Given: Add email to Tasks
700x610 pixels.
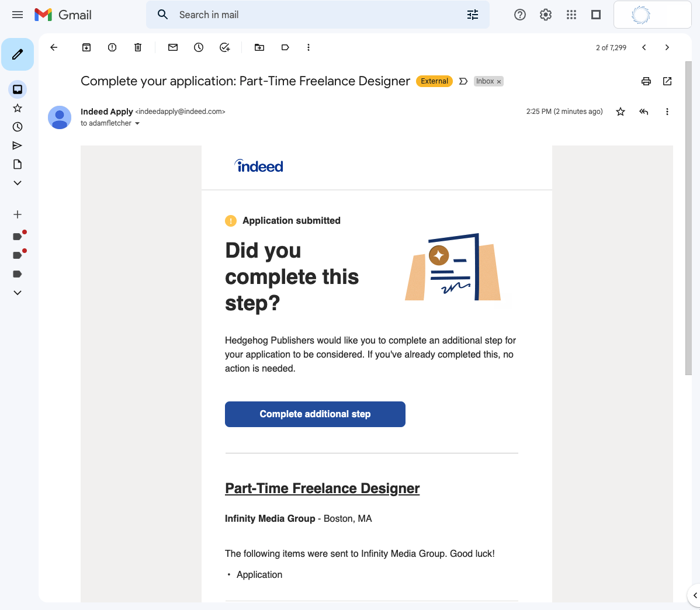Looking at the screenshot, I should (x=225, y=47).
